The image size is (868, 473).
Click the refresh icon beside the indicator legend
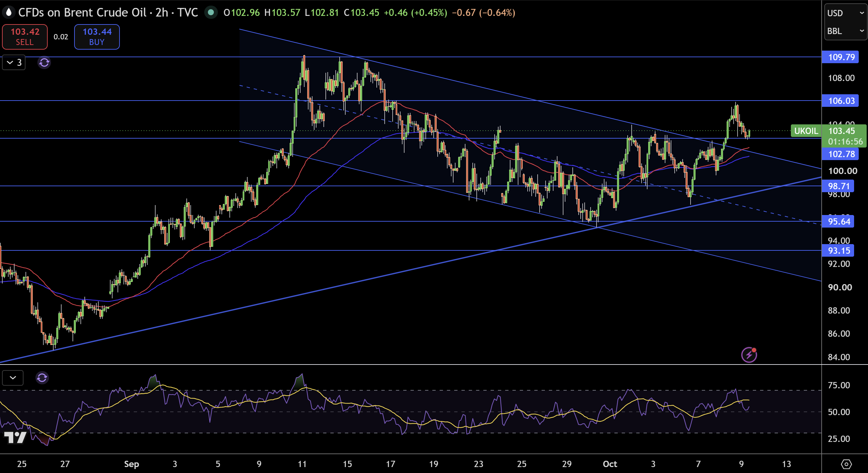tap(44, 63)
